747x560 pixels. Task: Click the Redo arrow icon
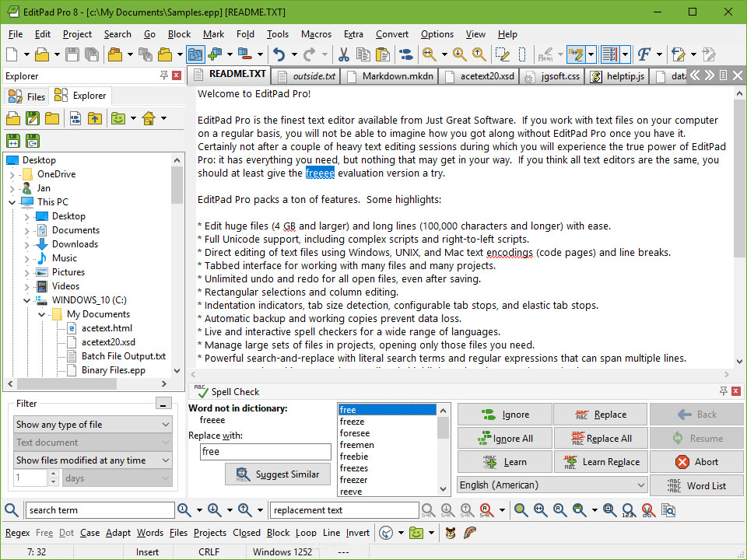(310, 54)
